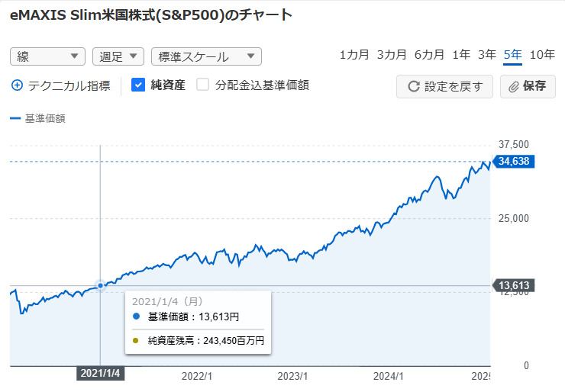Click the 2023/1 axis label

(x=292, y=376)
